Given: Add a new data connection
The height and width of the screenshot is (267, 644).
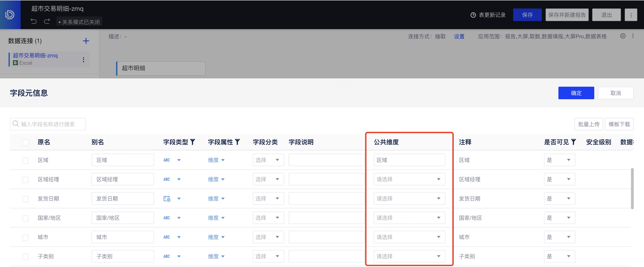Looking at the screenshot, I should coord(86,41).
